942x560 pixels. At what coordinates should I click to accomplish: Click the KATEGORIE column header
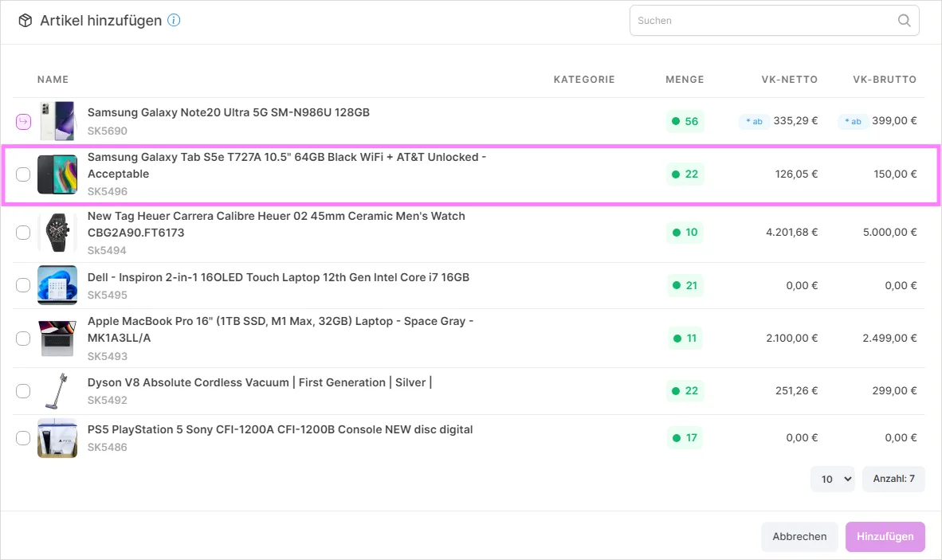(x=584, y=79)
